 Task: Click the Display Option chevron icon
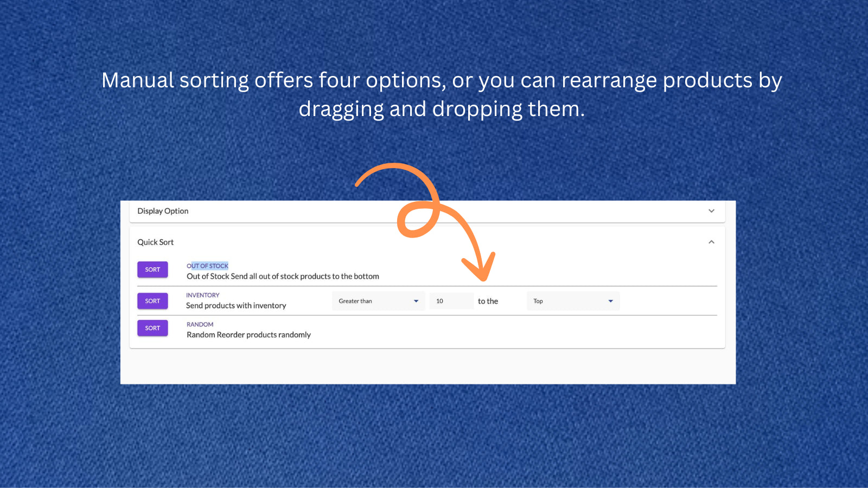pos(711,211)
